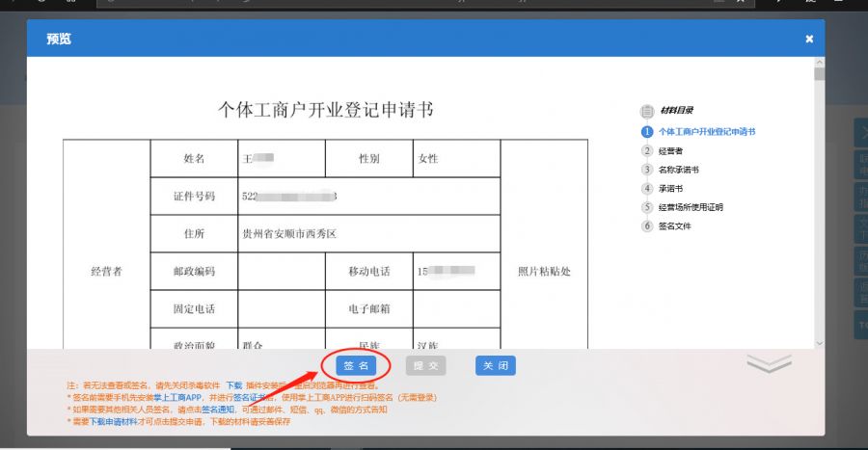
Task: Close the 预览 dialog with the X
Action: 809,39
